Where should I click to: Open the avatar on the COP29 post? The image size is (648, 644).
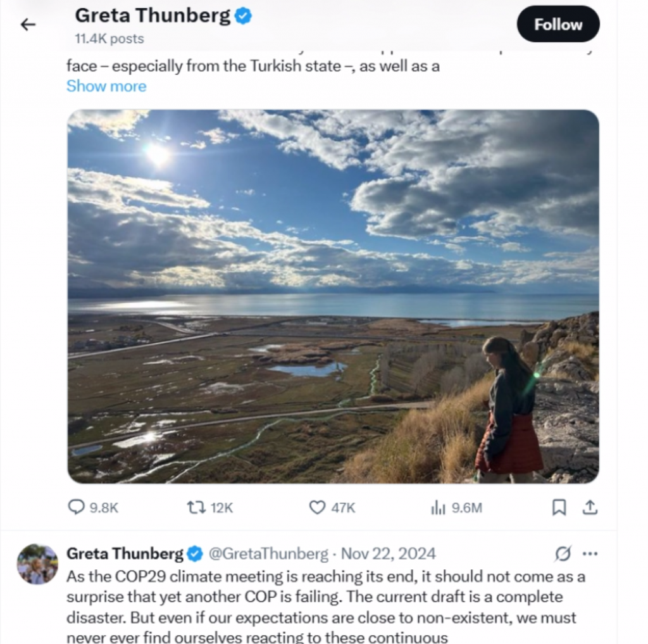click(x=37, y=564)
